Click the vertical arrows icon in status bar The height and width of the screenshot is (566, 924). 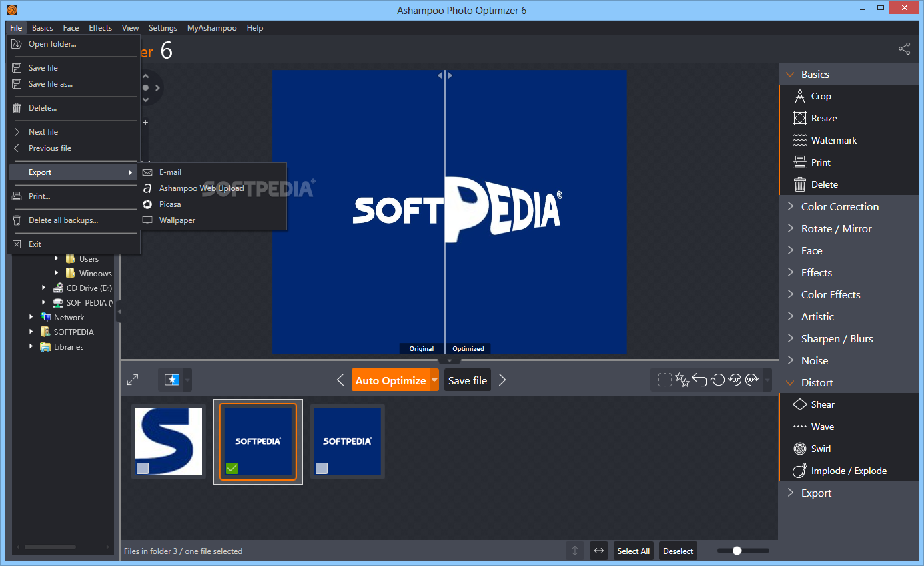point(574,551)
